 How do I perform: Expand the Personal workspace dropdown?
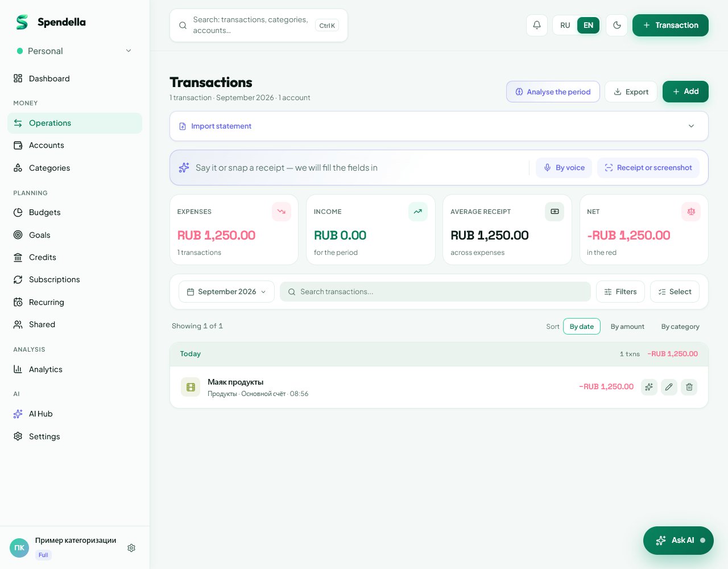75,51
